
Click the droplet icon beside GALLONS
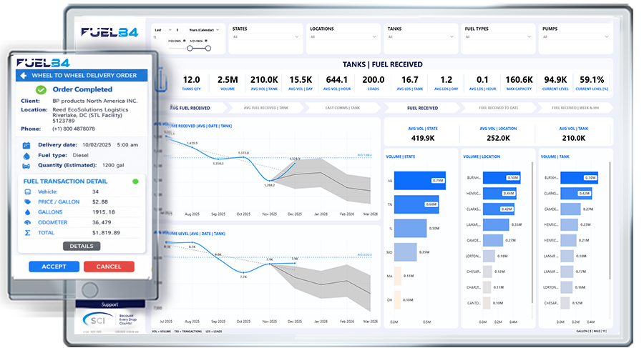tap(27, 212)
